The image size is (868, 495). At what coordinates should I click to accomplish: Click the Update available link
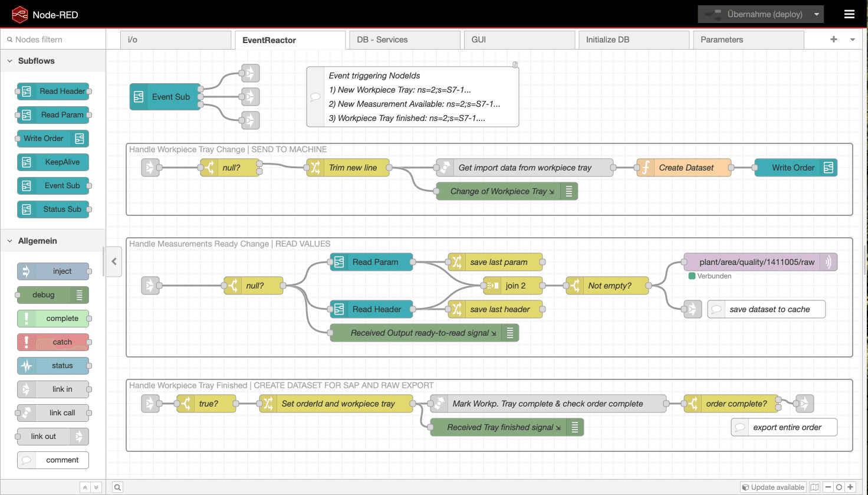[x=772, y=487]
